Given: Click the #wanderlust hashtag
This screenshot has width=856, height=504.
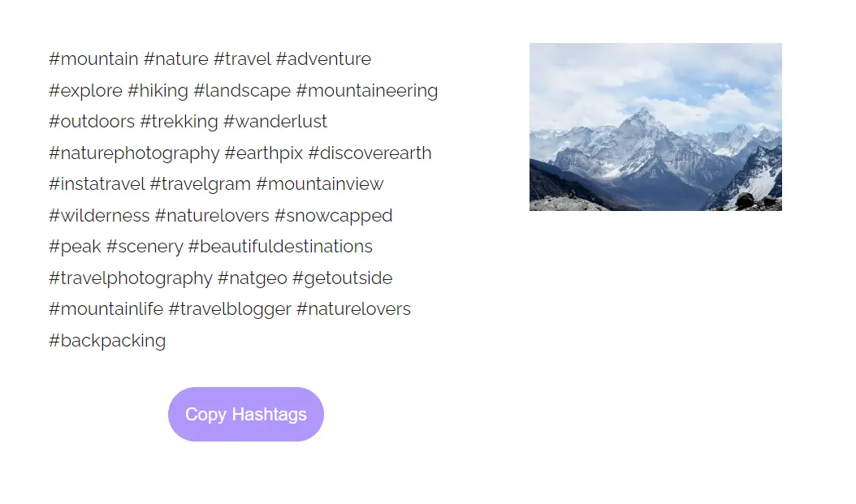Looking at the screenshot, I should click(x=275, y=121).
